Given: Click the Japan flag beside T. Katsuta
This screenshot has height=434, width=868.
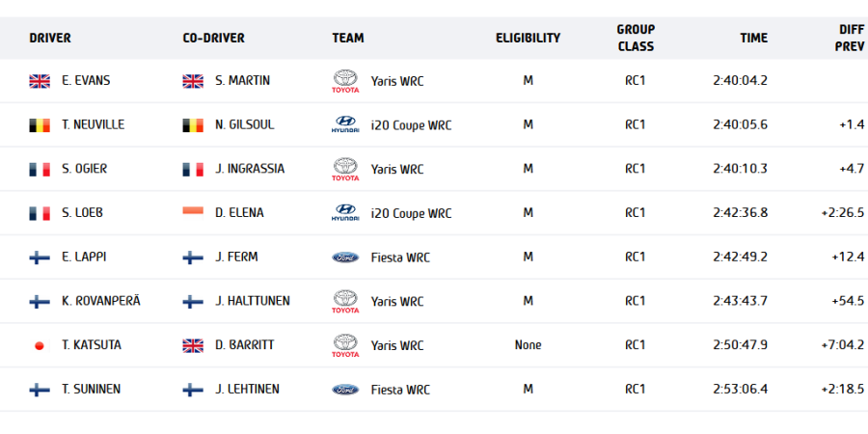Looking at the screenshot, I should [x=40, y=345].
